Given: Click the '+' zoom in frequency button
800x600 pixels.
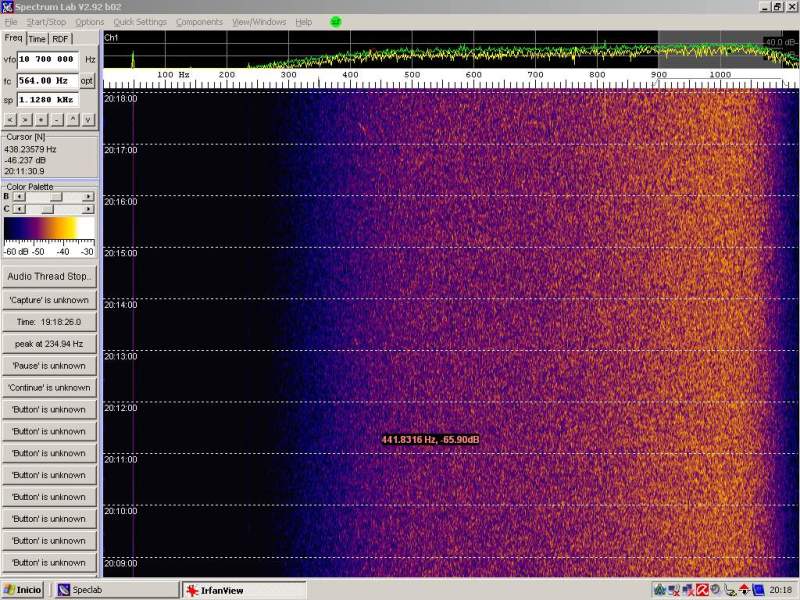Looking at the screenshot, I should tap(41, 119).
